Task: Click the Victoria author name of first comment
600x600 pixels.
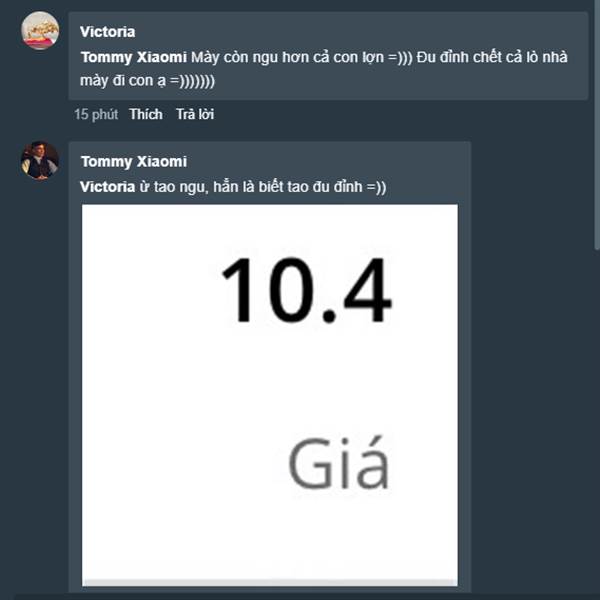Action: (108, 32)
